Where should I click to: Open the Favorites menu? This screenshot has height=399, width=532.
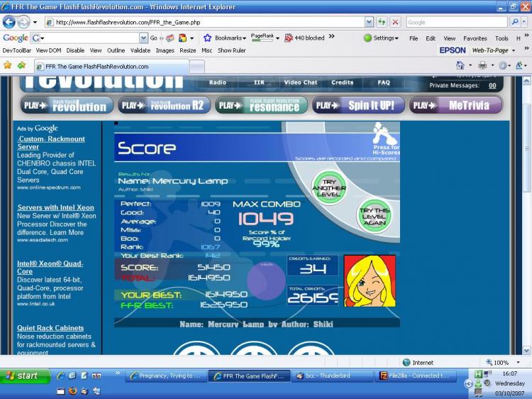tap(475, 38)
